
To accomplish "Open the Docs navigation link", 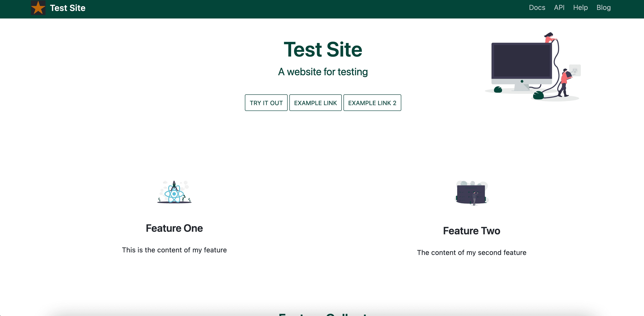I will (537, 8).
